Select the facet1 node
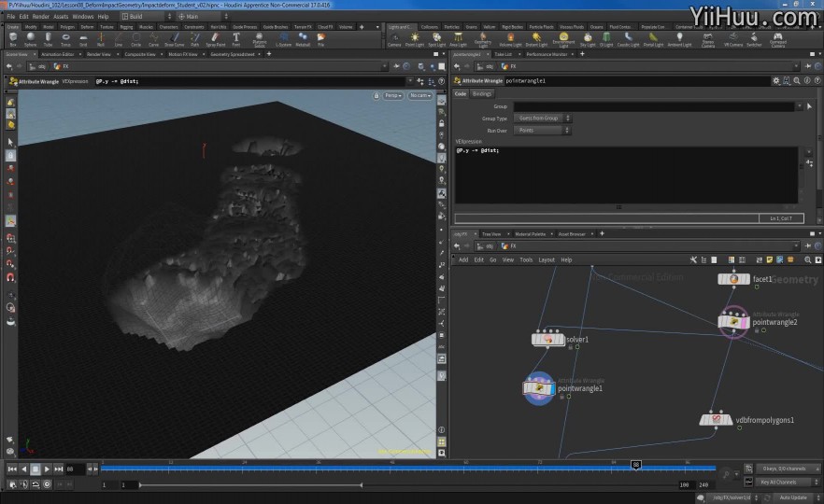The height and width of the screenshot is (504, 824). (x=733, y=279)
